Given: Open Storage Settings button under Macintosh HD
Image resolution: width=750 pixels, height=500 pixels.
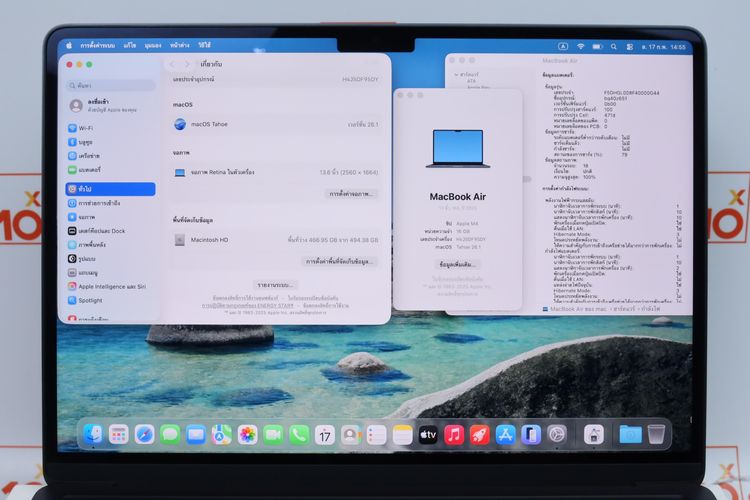Looking at the screenshot, I should 339,262.
